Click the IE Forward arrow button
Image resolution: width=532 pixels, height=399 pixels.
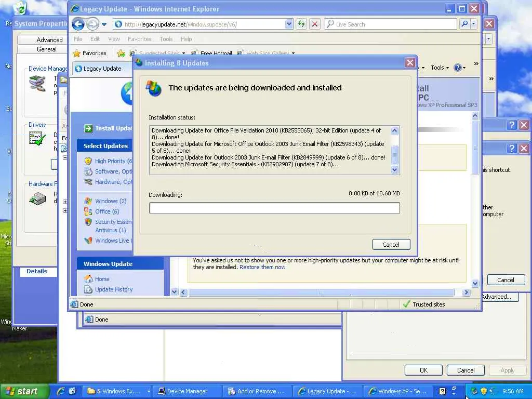pos(92,24)
